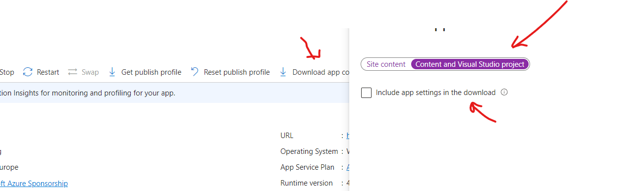This screenshot has height=191, width=644.
Task: Open the info tooltip beside app settings option
Action: point(504,92)
